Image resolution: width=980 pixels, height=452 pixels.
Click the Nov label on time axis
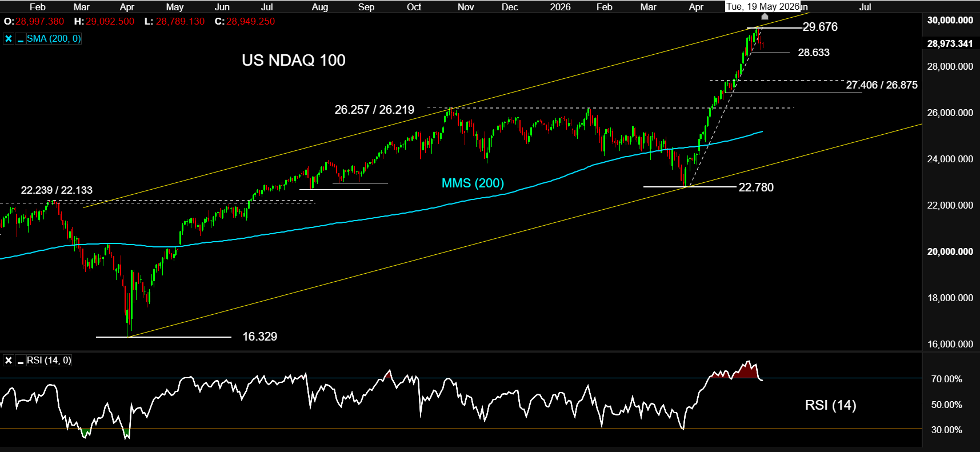pyautogui.click(x=466, y=7)
